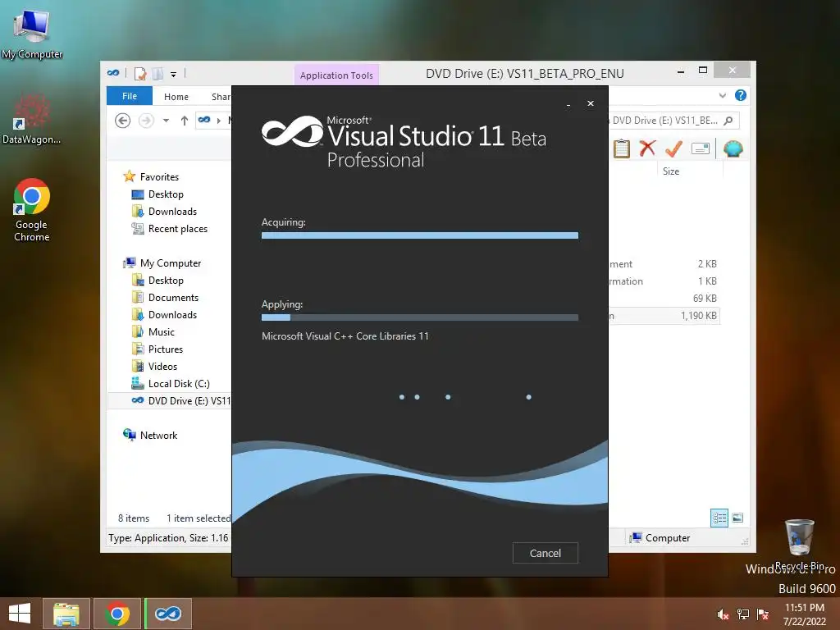This screenshot has width=840, height=630.
Task: Open the File menu in Explorer
Action: pyautogui.click(x=130, y=96)
